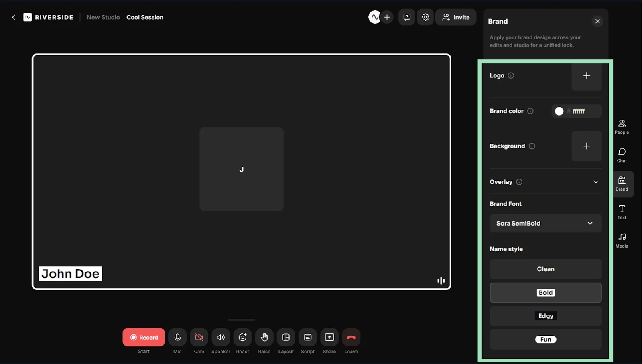Share screen with the Share button
The width and height of the screenshot is (642, 364).
click(329, 337)
